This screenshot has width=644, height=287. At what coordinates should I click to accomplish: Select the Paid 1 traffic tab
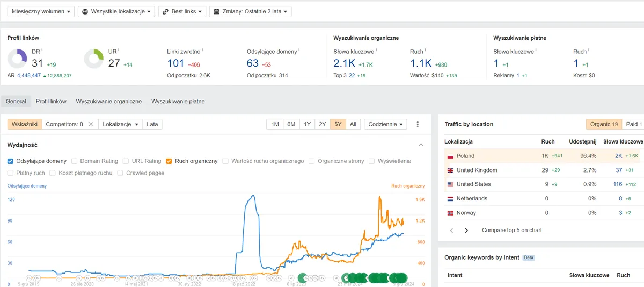point(633,124)
